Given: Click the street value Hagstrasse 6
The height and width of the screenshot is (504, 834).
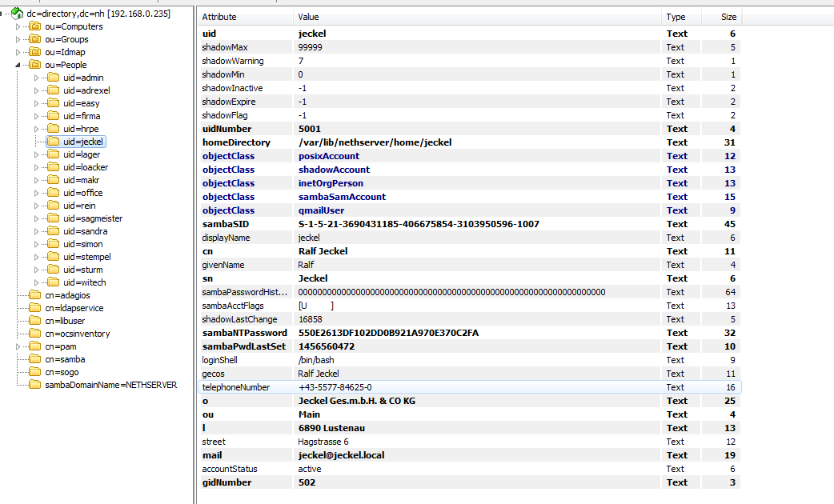Looking at the screenshot, I should [x=323, y=442].
